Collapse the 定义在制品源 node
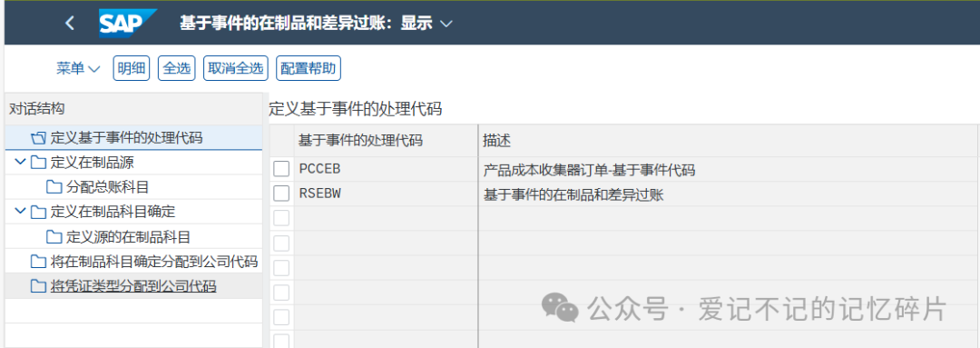The width and height of the screenshot is (980, 348). point(20,162)
